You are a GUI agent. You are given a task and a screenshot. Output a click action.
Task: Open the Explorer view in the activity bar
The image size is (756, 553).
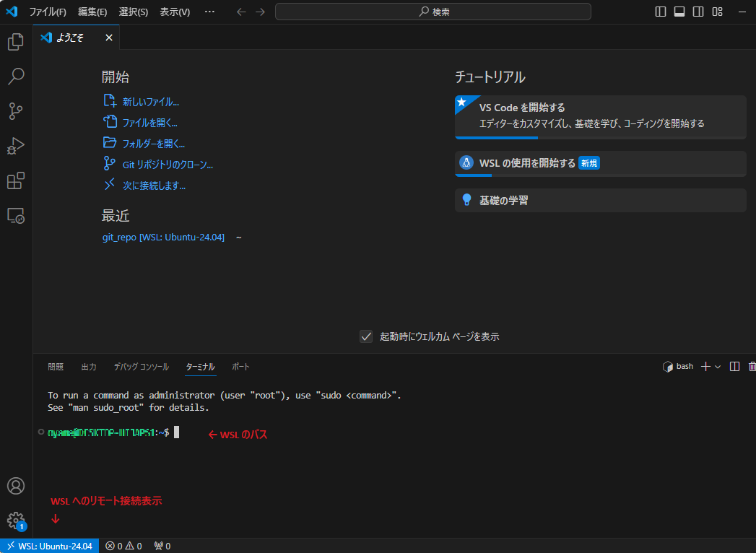pos(16,41)
